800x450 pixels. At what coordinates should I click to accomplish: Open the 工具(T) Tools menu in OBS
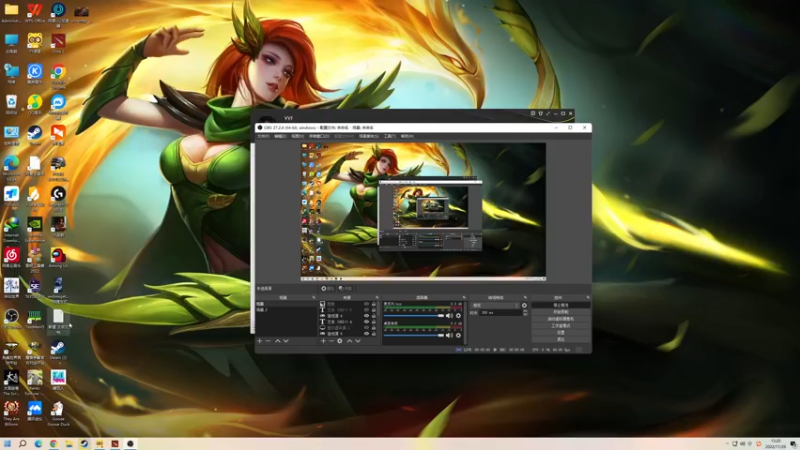click(389, 136)
